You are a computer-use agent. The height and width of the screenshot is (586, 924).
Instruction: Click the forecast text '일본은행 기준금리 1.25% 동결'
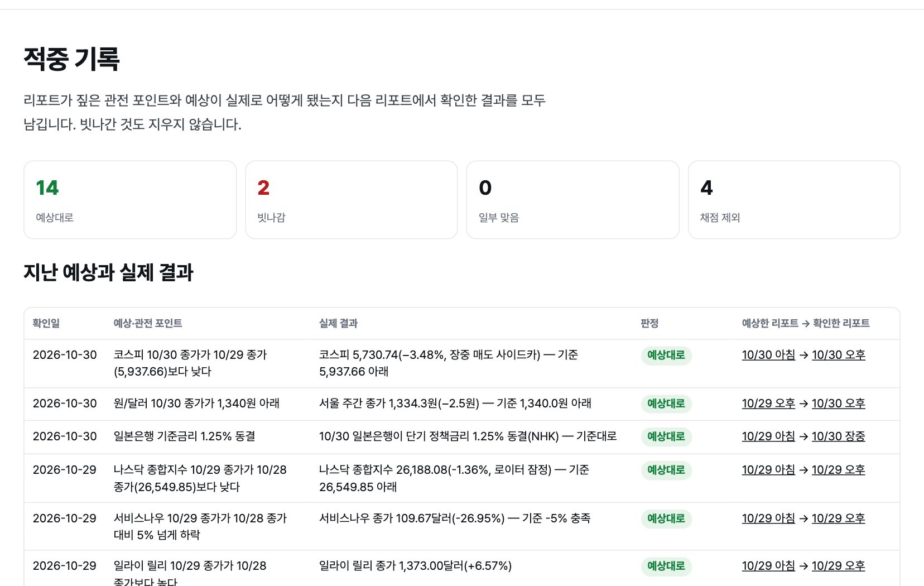click(x=184, y=436)
